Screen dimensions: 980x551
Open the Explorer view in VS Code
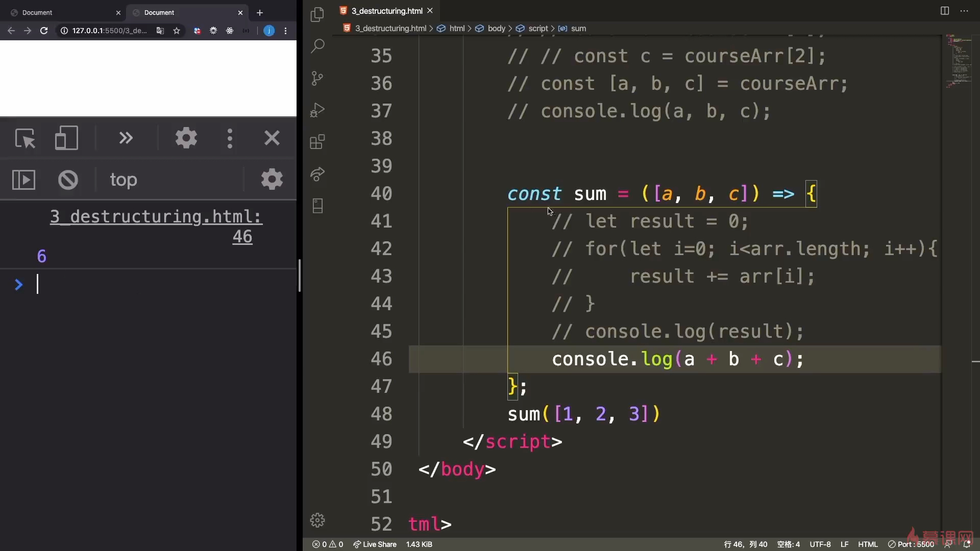317,14
